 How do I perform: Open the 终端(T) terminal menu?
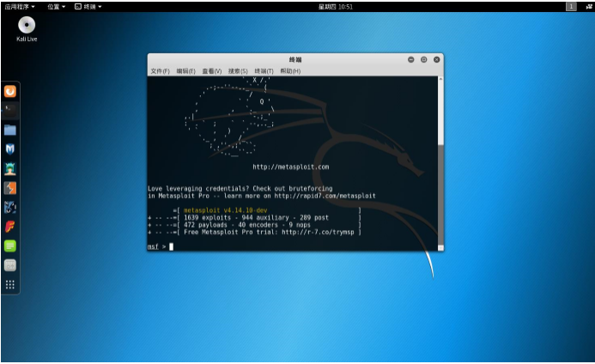click(264, 71)
